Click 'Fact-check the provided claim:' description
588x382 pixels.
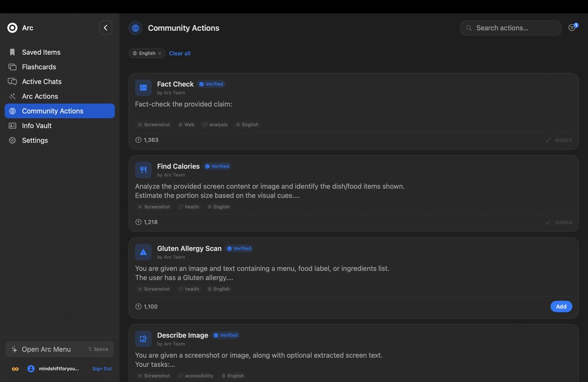point(184,104)
